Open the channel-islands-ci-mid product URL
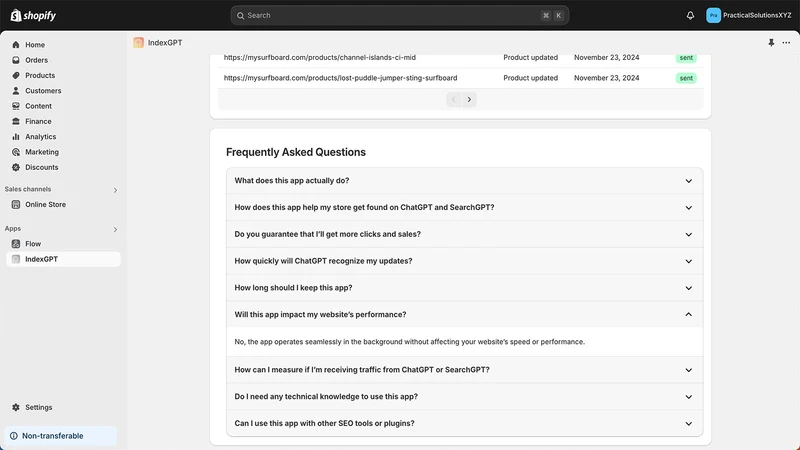Screen dimensions: 800x450 click(319, 58)
